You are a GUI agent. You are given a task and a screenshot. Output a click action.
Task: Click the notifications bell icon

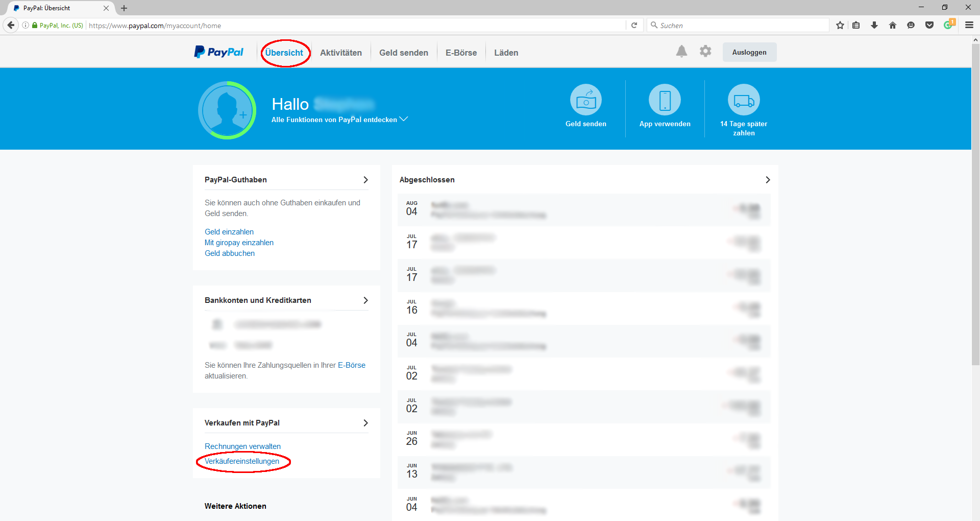click(681, 52)
